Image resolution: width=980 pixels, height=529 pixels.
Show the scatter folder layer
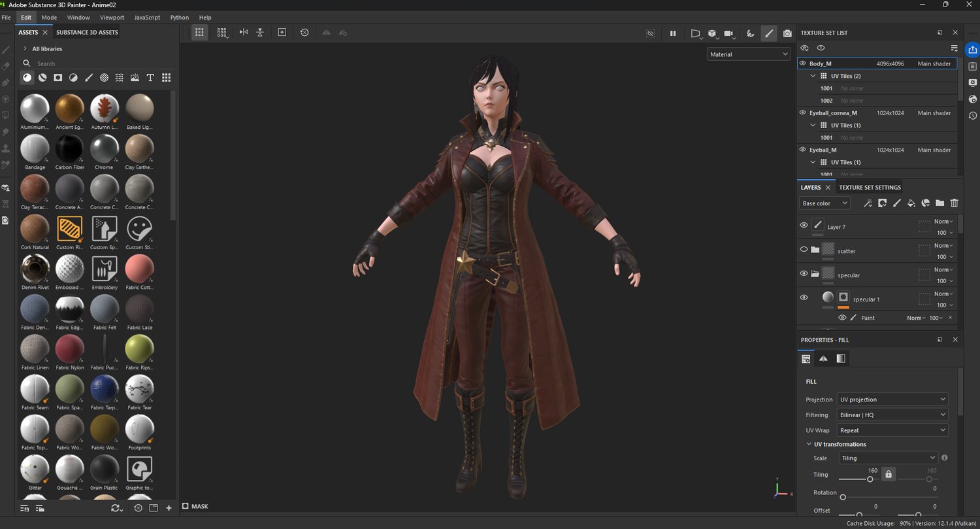(x=804, y=249)
